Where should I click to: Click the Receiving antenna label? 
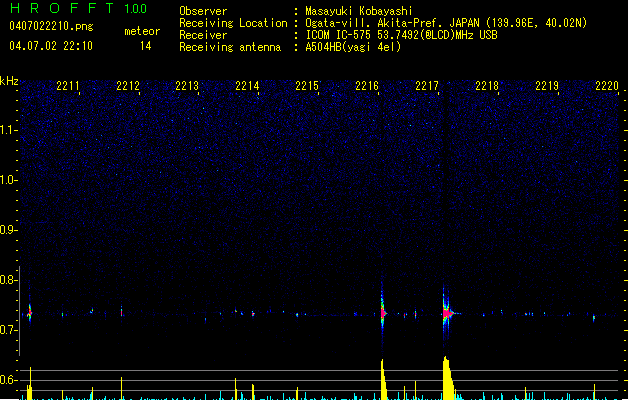pos(230,47)
